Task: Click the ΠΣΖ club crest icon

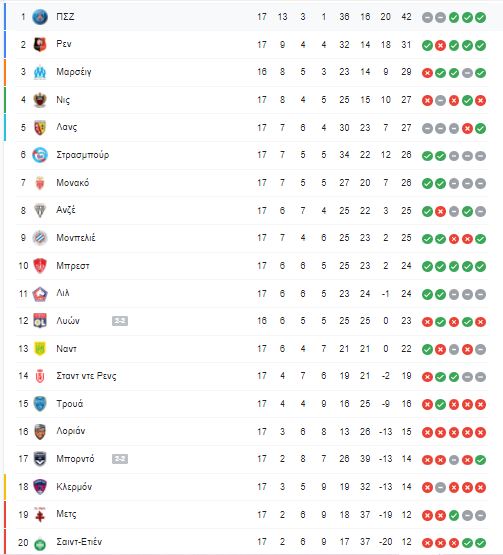Action: (40, 17)
